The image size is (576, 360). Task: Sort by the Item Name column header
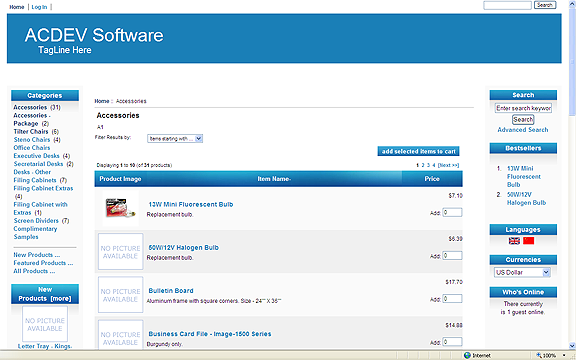tap(274, 179)
